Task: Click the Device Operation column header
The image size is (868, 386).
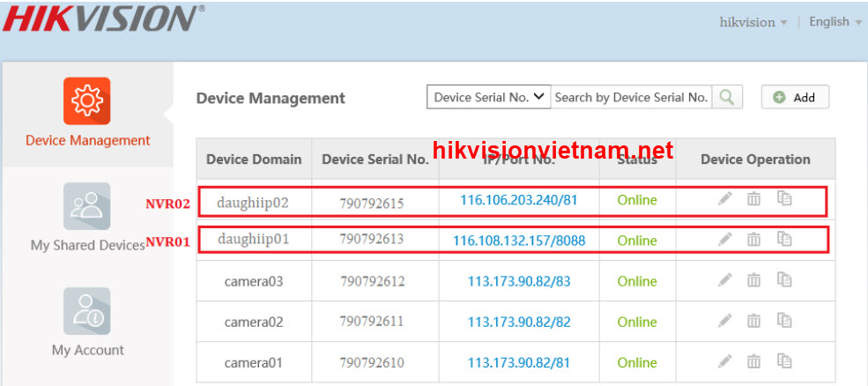Action: click(755, 160)
